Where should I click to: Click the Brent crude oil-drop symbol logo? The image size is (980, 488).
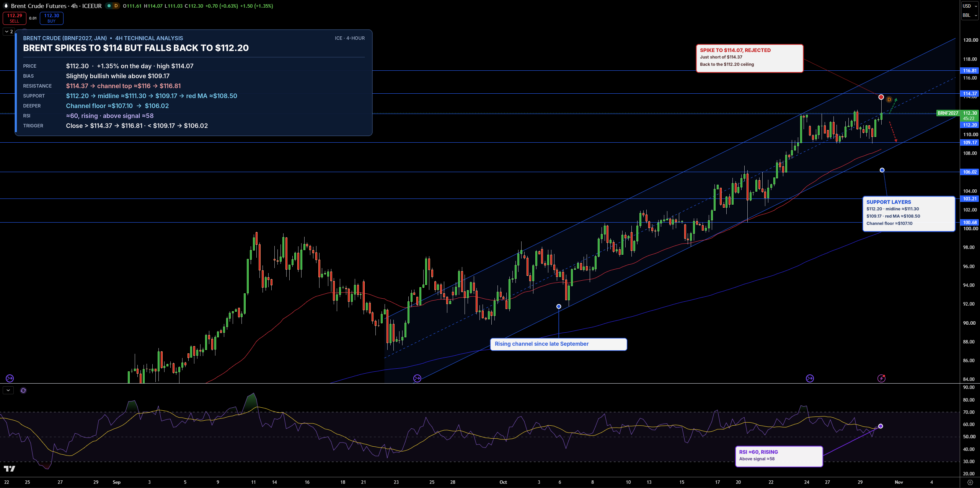[6, 6]
